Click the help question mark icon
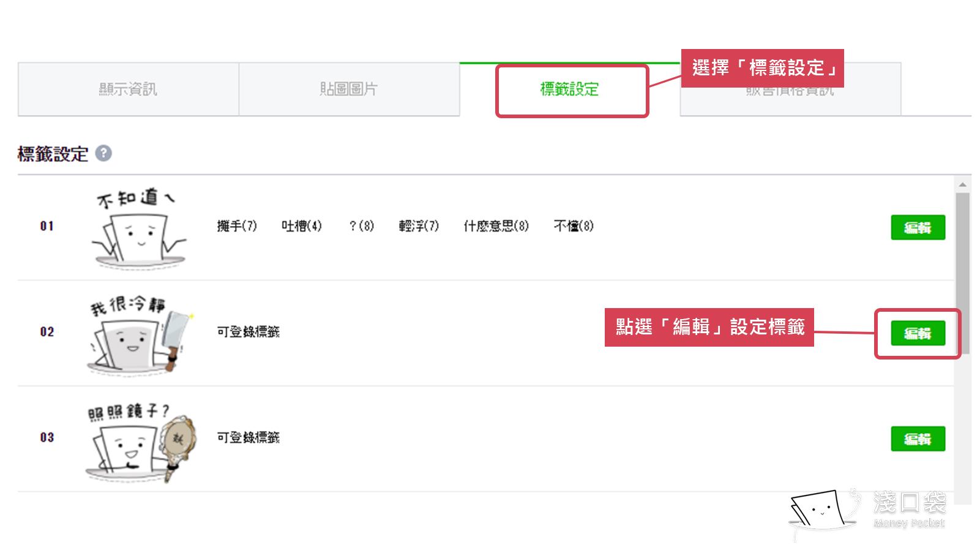The height and width of the screenshot is (550, 980). point(103,153)
